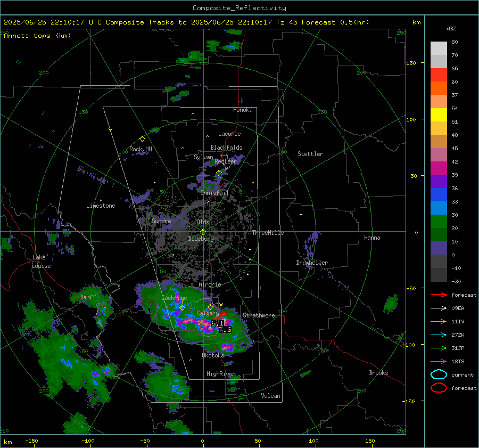Pick the blue 36–33 dBZ swatch
Viewport: 479px width, 448px height.
439,195
